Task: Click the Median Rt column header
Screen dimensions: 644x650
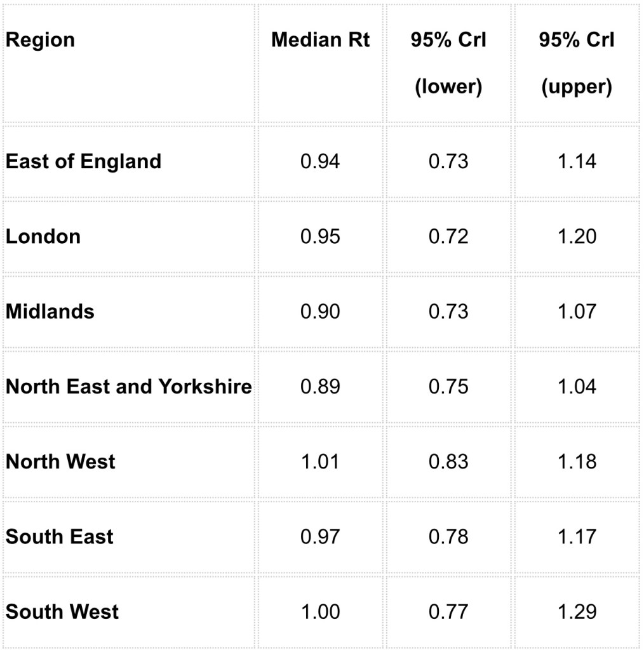Action: click(x=320, y=40)
